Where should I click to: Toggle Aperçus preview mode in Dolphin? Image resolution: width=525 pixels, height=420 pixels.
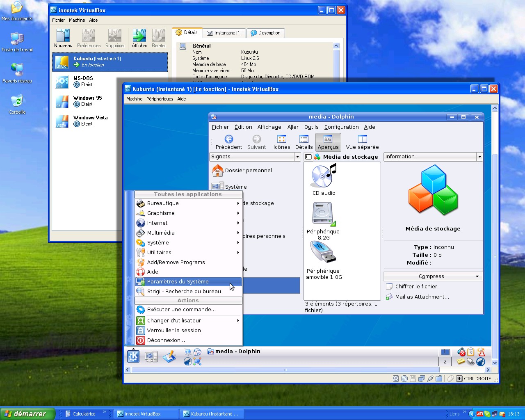click(328, 142)
